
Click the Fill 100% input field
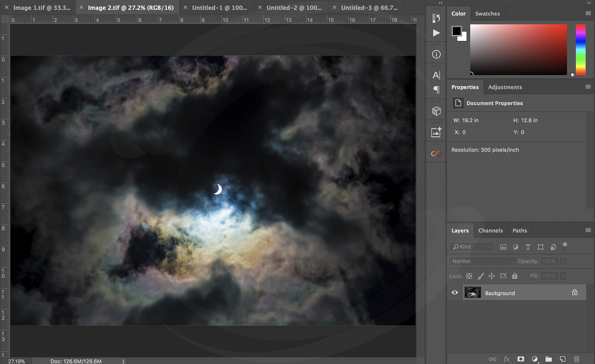pos(549,276)
